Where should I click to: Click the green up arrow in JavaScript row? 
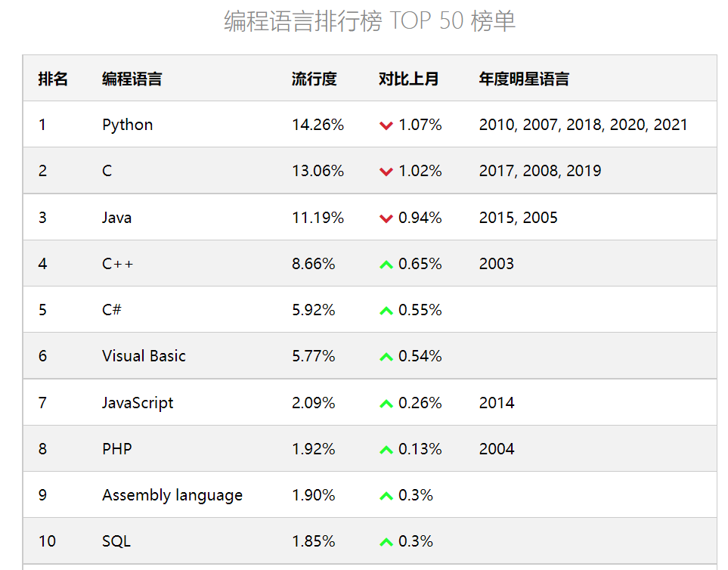point(386,404)
